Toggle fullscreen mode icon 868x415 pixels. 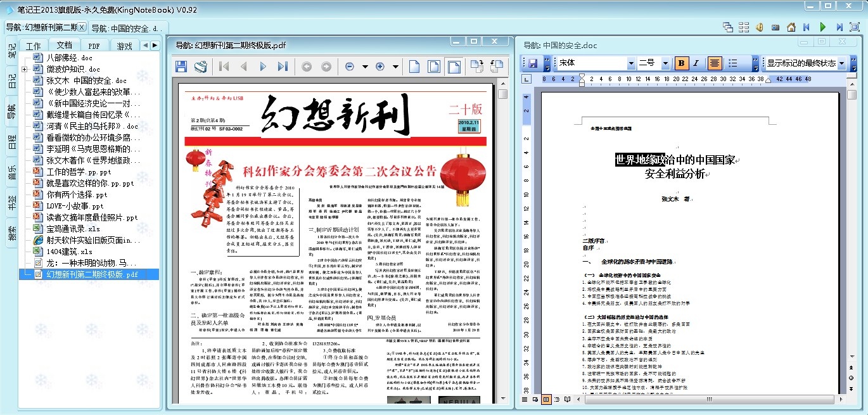pos(855,27)
